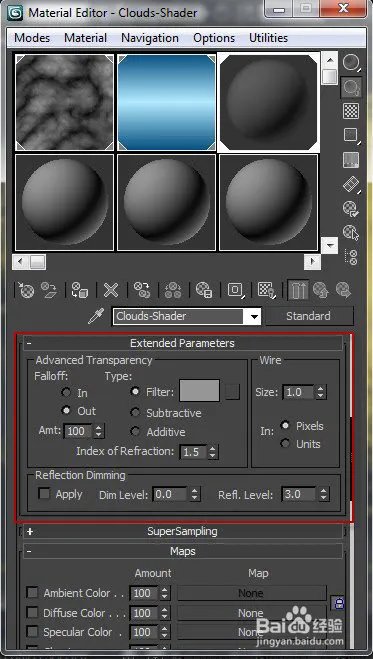373x659 pixels.
Task: Click the sample slots scroll down arrow
Action: pyautogui.click(x=330, y=245)
